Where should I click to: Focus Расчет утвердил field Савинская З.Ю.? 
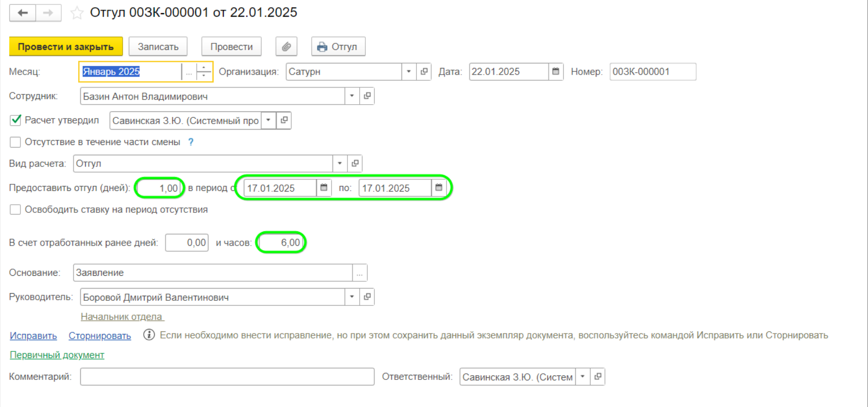coord(185,121)
